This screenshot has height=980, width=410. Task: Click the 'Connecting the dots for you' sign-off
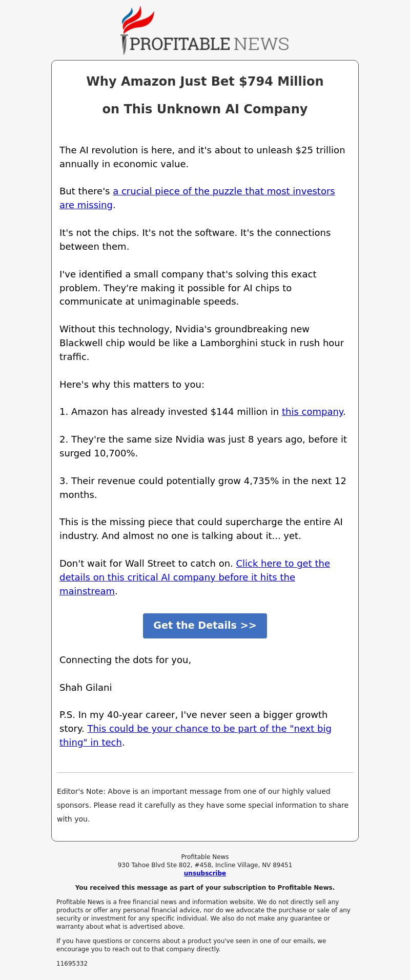pyautogui.click(x=125, y=660)
